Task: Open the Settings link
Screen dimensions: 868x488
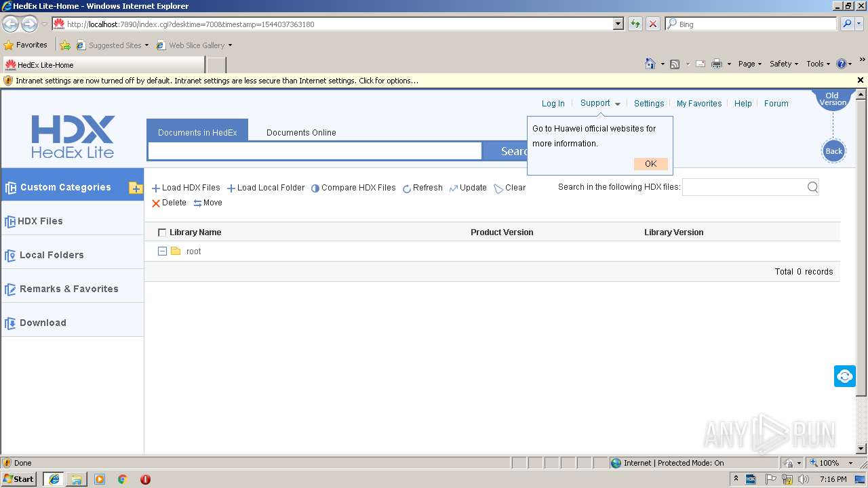Action: point(649,104)
